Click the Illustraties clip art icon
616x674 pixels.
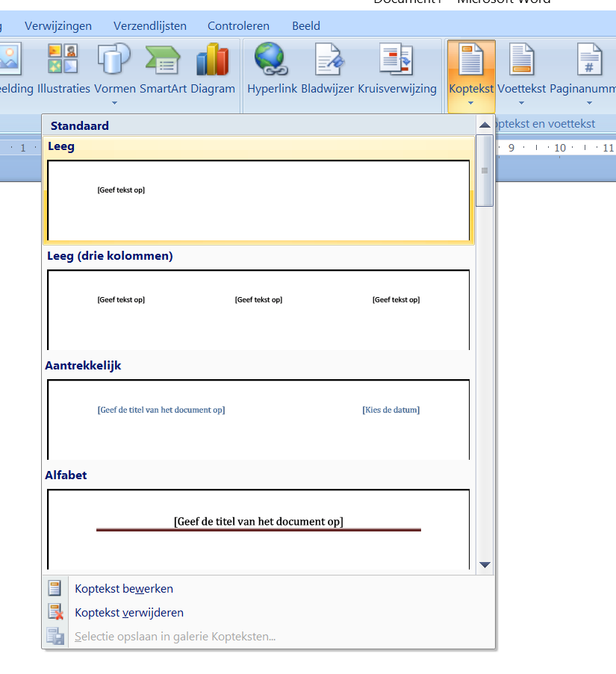(63, 60)
